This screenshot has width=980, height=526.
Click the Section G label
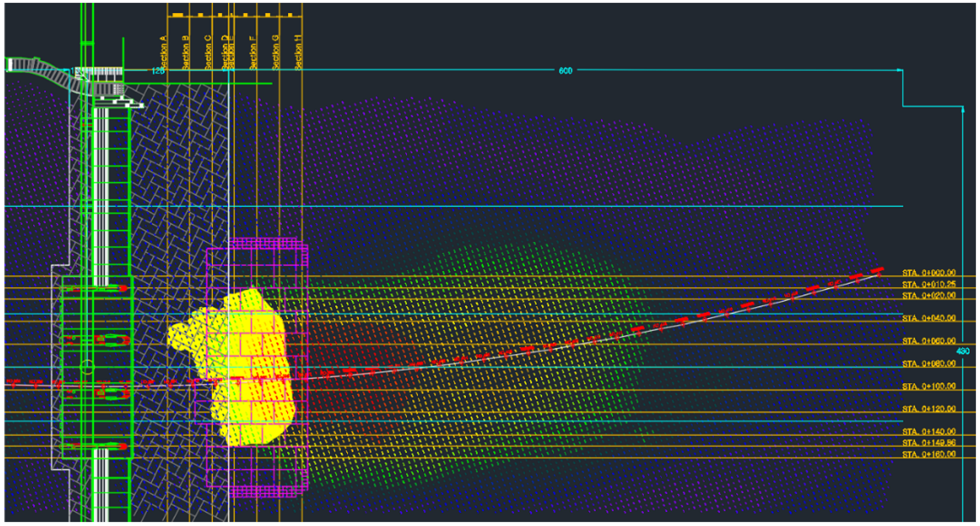[x=275, y=52]
